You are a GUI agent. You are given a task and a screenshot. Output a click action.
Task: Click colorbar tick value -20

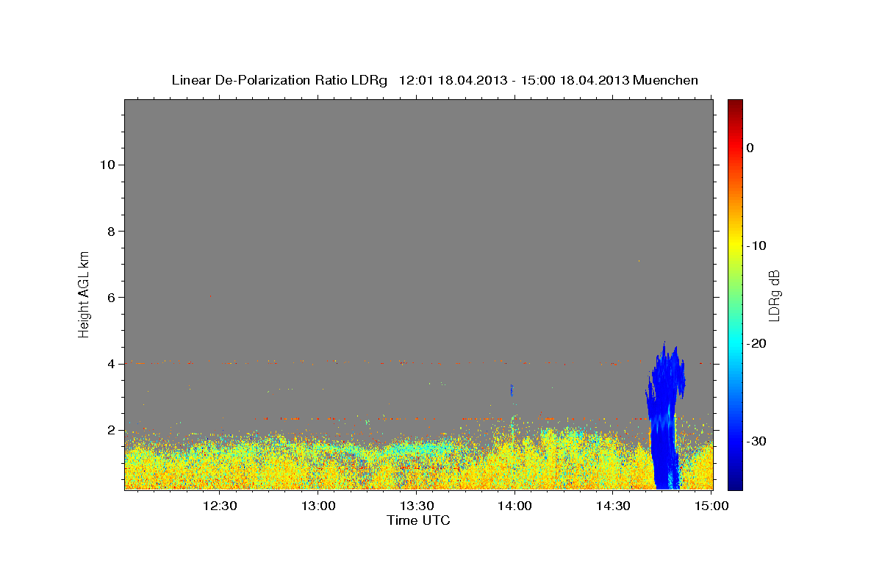coord(756,343)
